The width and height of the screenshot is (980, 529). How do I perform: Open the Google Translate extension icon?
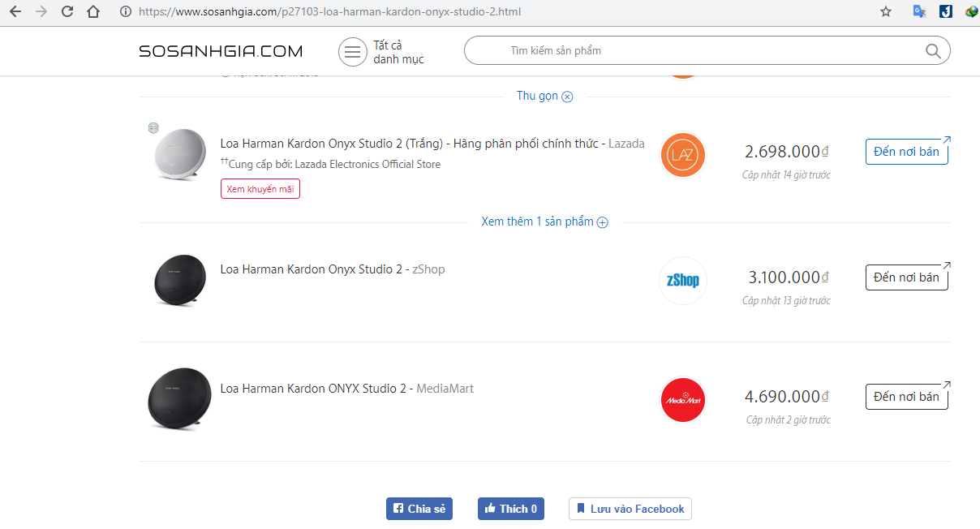(x=919, y=12)
